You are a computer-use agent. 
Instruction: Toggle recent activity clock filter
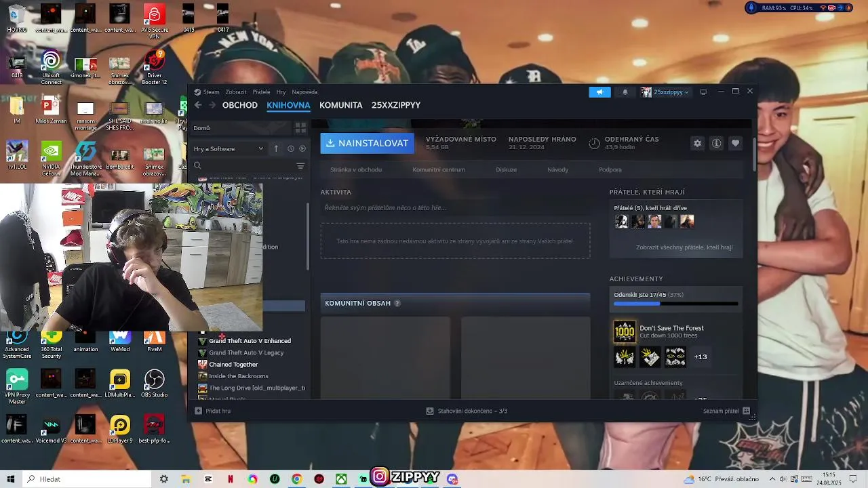pos(290,148)
